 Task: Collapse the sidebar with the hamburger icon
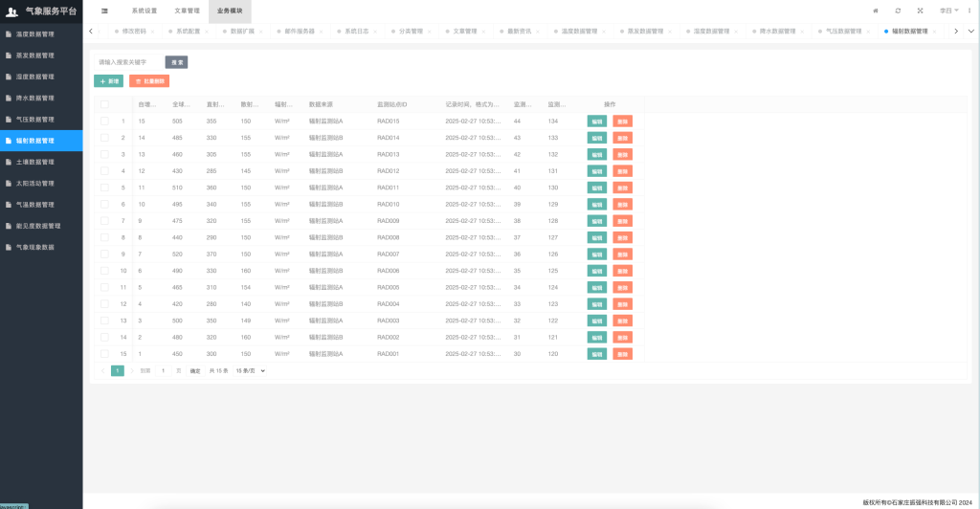click(104, 11)
